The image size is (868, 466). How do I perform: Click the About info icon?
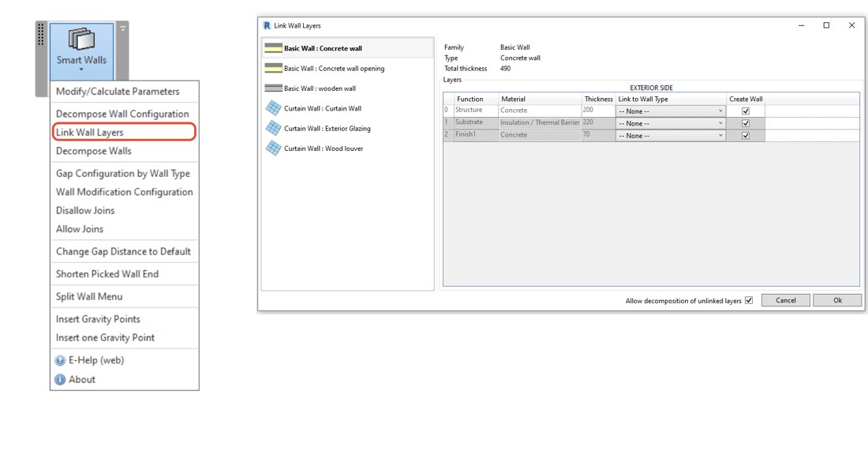60,379
